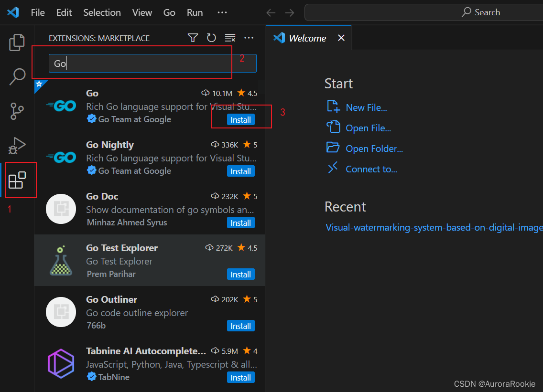Screen dimensions: 543x392
Task: Click the Go Test Explorer flask icon
Action: point(61,260)
